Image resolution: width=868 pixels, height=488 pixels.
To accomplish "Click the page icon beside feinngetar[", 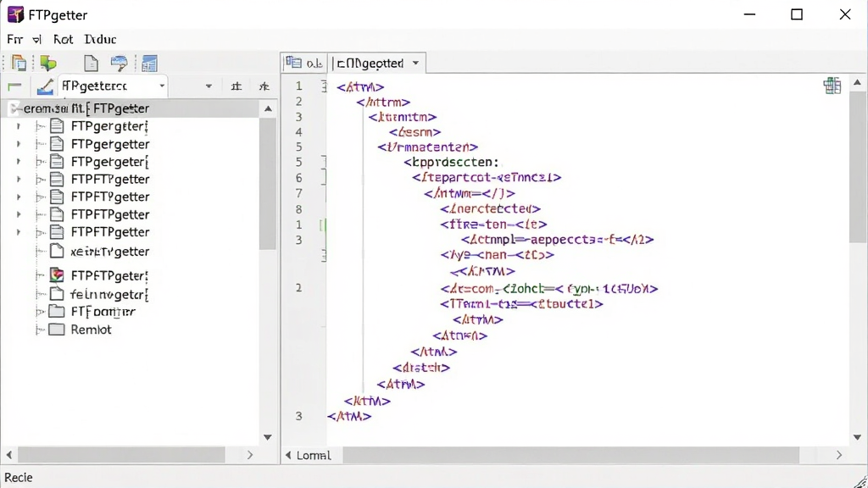I will click(57, 293).
